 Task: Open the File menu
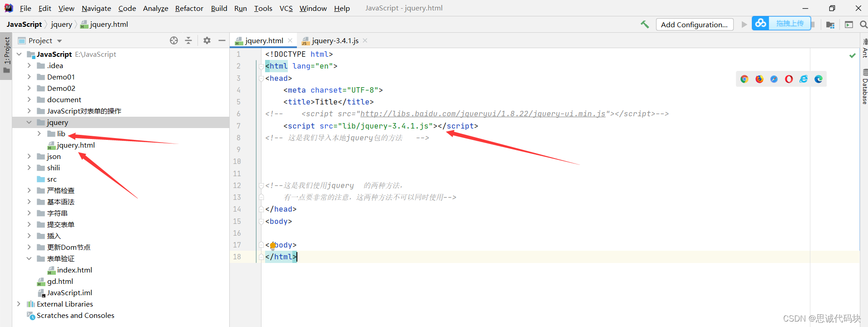tap(25, 8)
